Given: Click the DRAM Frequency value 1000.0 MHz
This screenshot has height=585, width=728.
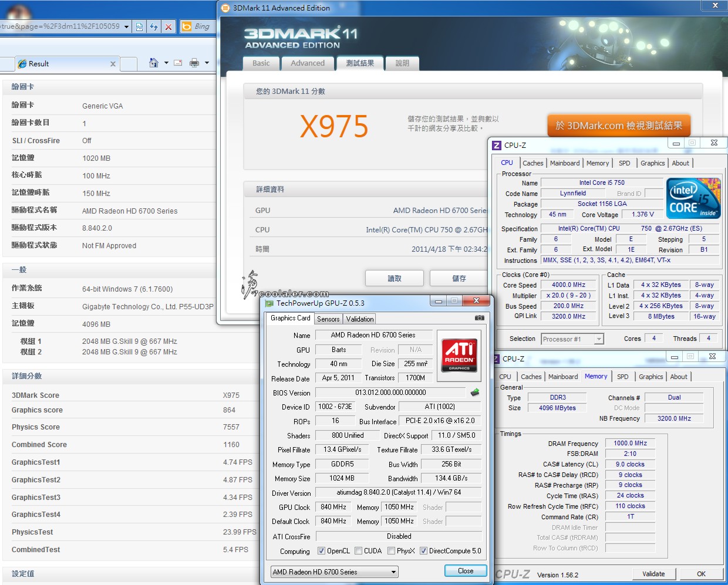Looking at the screenshot, I should click(630, 444).
